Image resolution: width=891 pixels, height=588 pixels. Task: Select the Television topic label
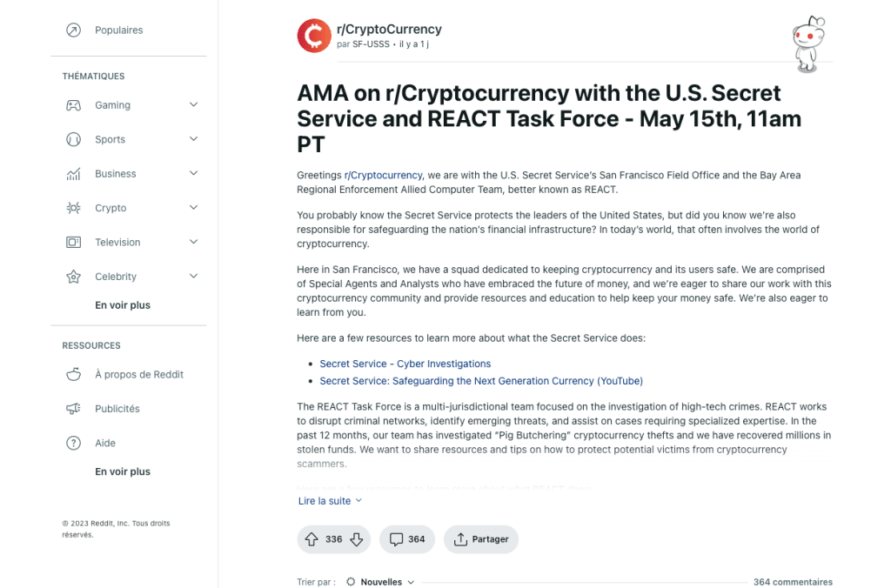point(117,243)
